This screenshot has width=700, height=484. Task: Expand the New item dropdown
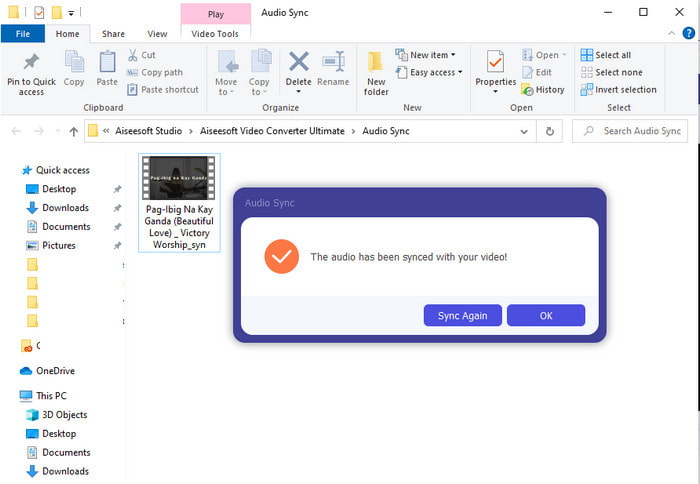pyautogui.click(x=425, y=55)
